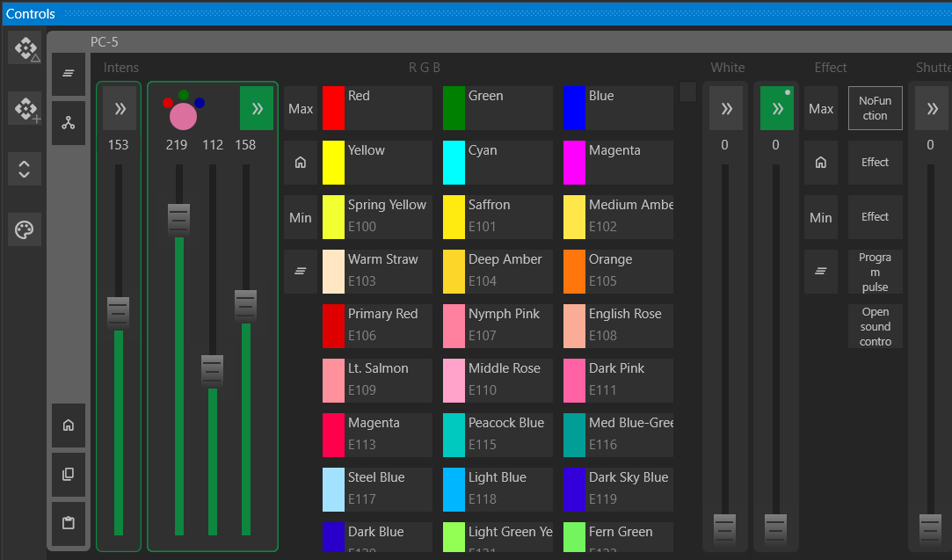Viewport: 952px width, 560px height.
Task: Click Min button in Effect section
Action: [821, 217]
